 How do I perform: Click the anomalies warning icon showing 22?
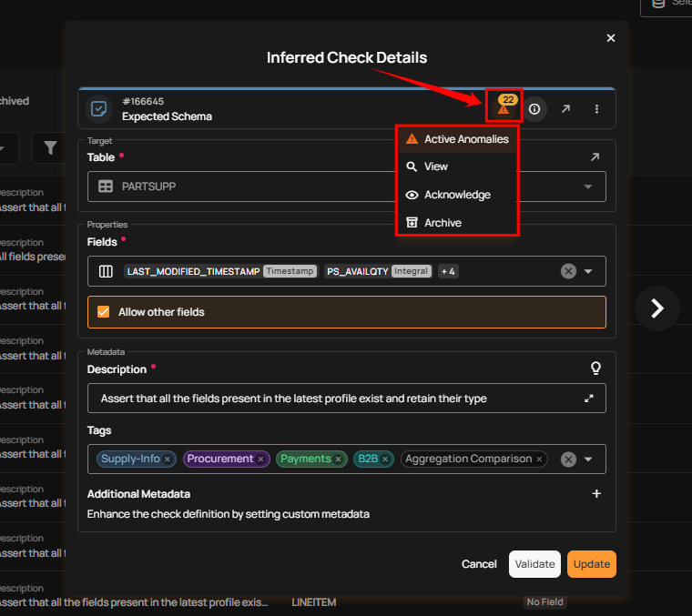(504, 107)
